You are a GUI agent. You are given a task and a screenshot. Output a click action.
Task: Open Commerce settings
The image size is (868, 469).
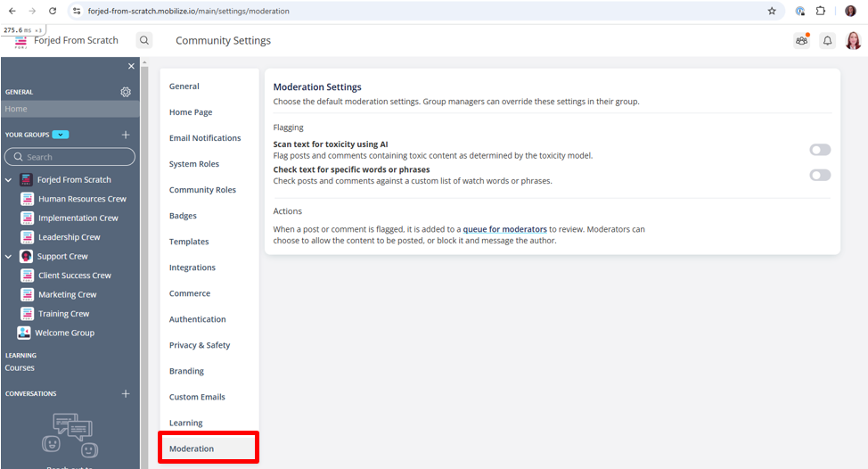click(x=190, y=293)
